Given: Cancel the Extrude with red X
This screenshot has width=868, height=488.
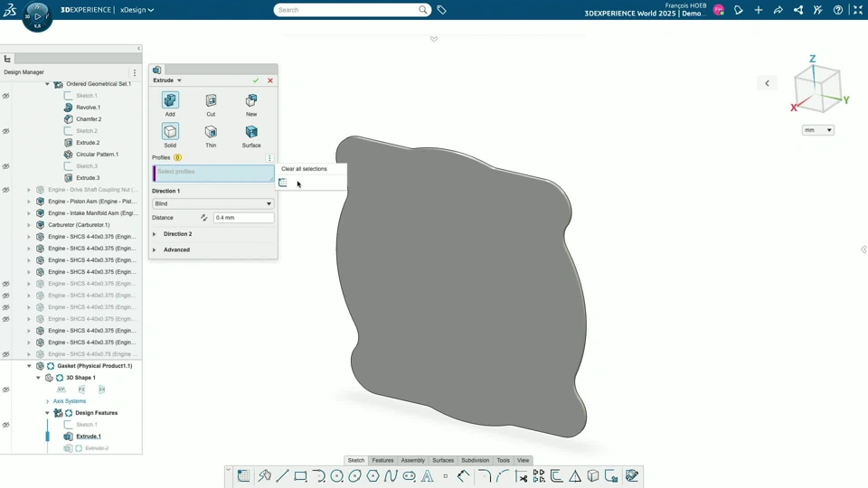Looking at the screenshot, I should tap(270, 80).
